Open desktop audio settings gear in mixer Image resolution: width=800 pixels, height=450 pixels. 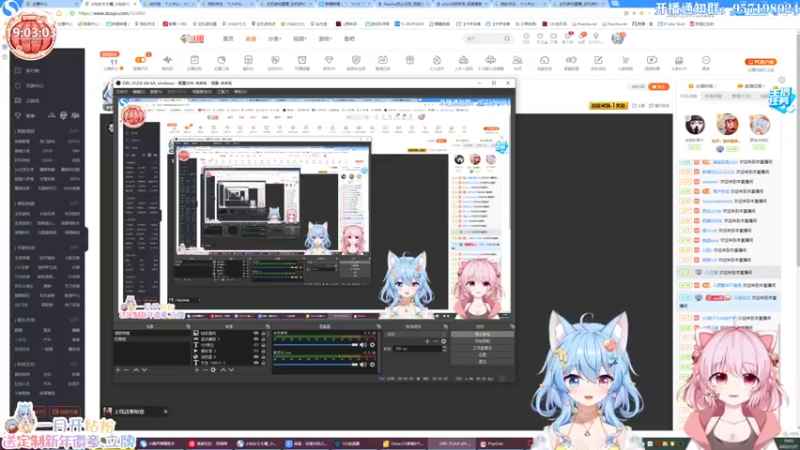click(x=372, y=345)
